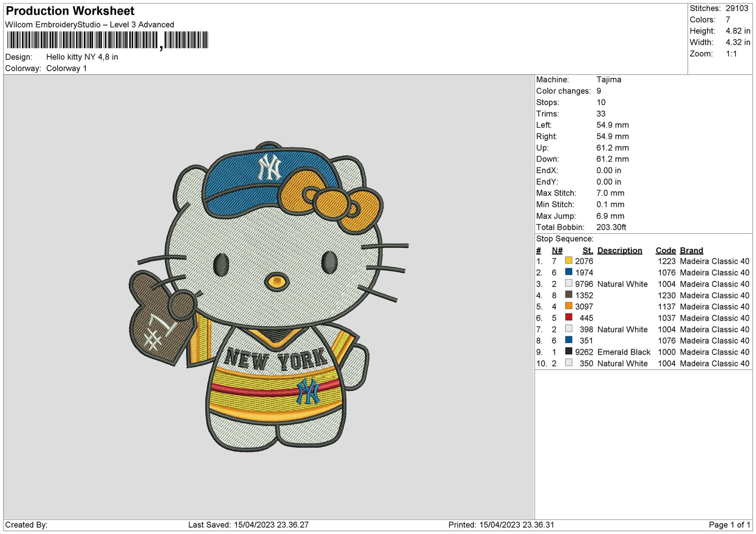Image resolution: width=756 pixels, height=534 pixels.
Task: Click thread code 1230 in row 4
Action: tap(667, 296)
